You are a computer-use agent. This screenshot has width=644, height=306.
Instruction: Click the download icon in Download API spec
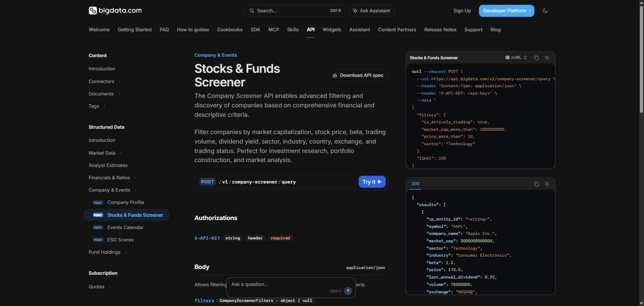pos(335,75)
